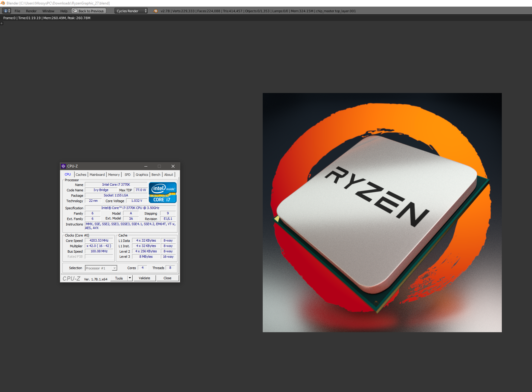The height and width of the screenshot is (392, 532).
Task: Click the Intel Core i7 logo badge
Action: [163, 193]
